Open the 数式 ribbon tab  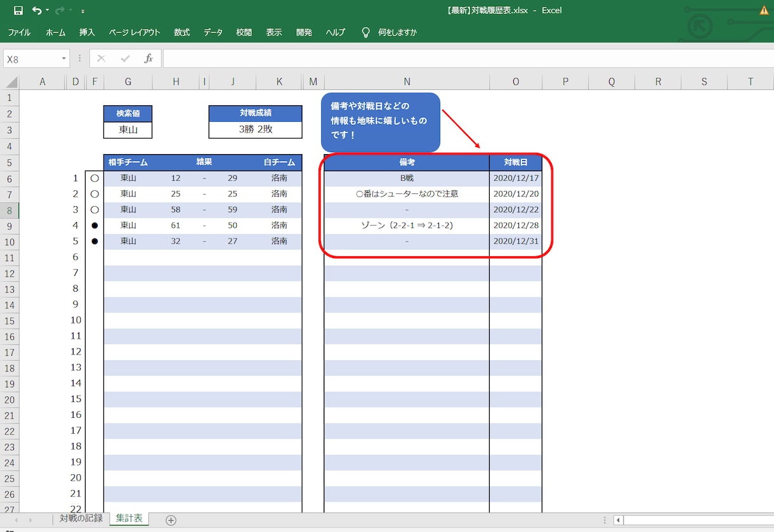click(x=182, y=32)
